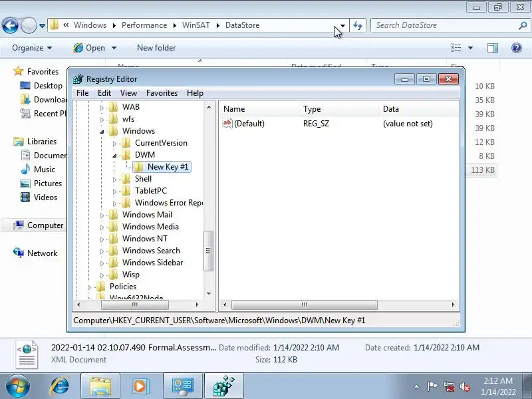Launch Internet Explorer from taskbar
The height and width of the screenshot is (399, 532).
[60, 386]
